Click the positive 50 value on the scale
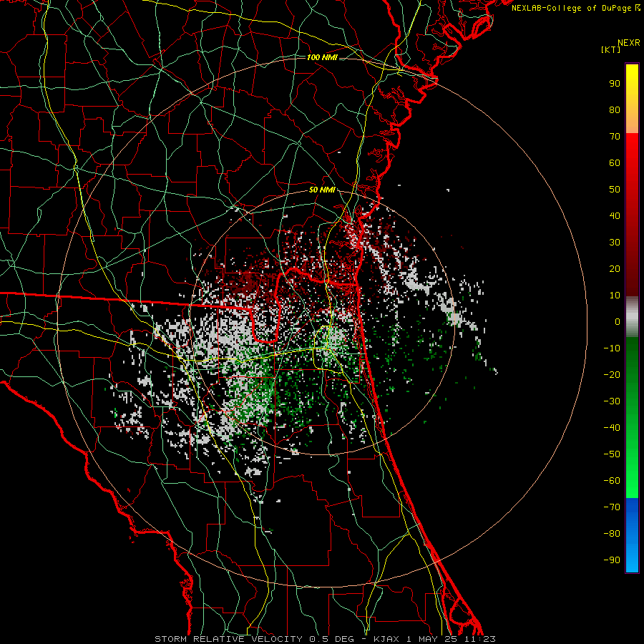Viewport: 644px width, 644px height. pyautogui.click(x=615, y=190)
